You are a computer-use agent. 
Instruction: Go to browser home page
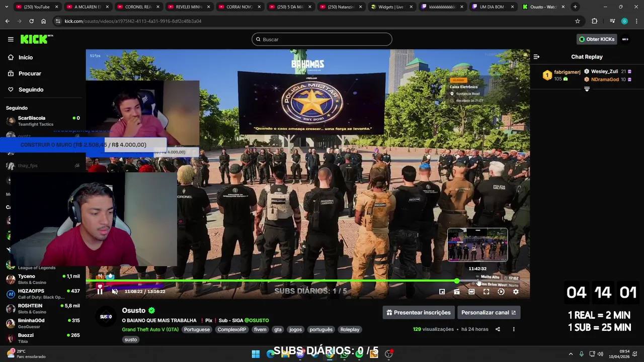[x=44, y=21]
